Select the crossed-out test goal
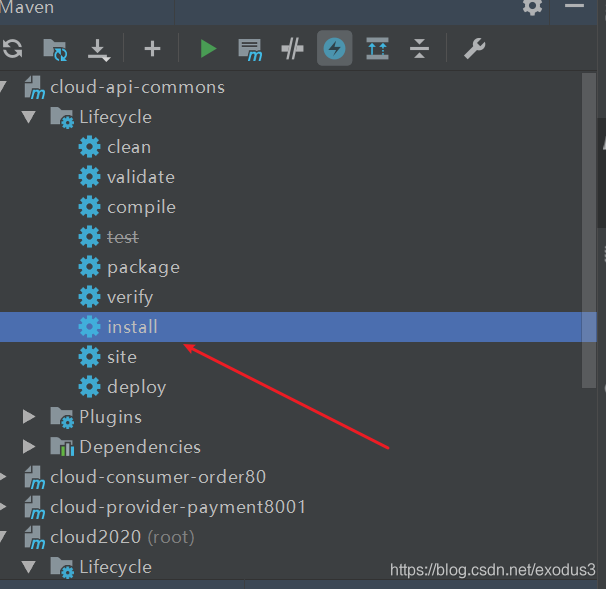This screenshot has height=589, width=606. pyautogui.click(x=123, y=237)
